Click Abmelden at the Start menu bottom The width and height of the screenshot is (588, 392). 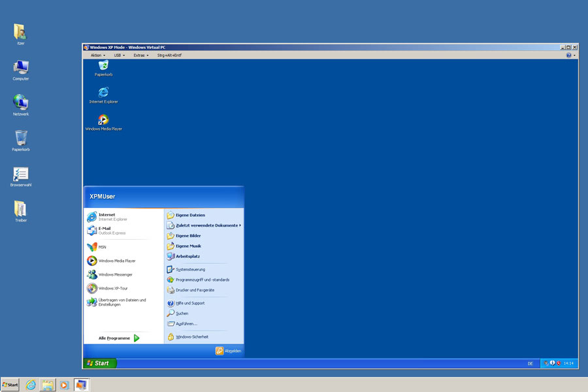229,351
